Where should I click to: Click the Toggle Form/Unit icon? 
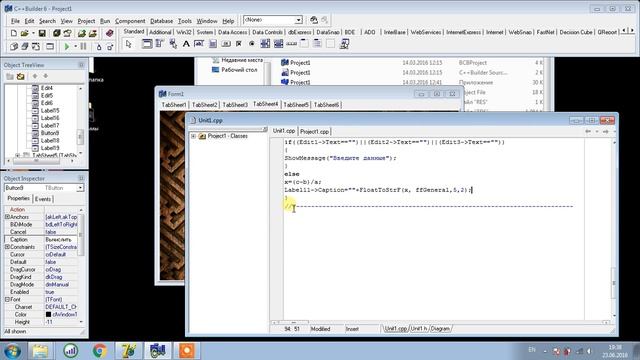[x=36, y=47]
